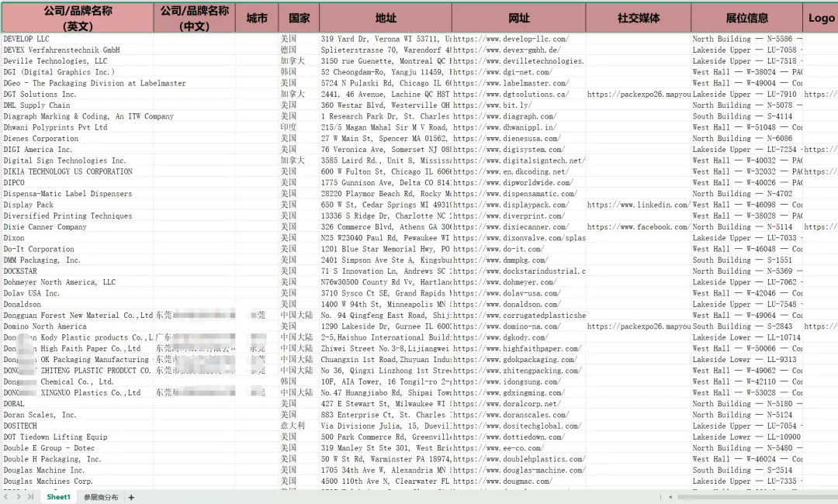Select the Domino North America cell
This screenshot has width=838, height=504.
pos(78,326)
